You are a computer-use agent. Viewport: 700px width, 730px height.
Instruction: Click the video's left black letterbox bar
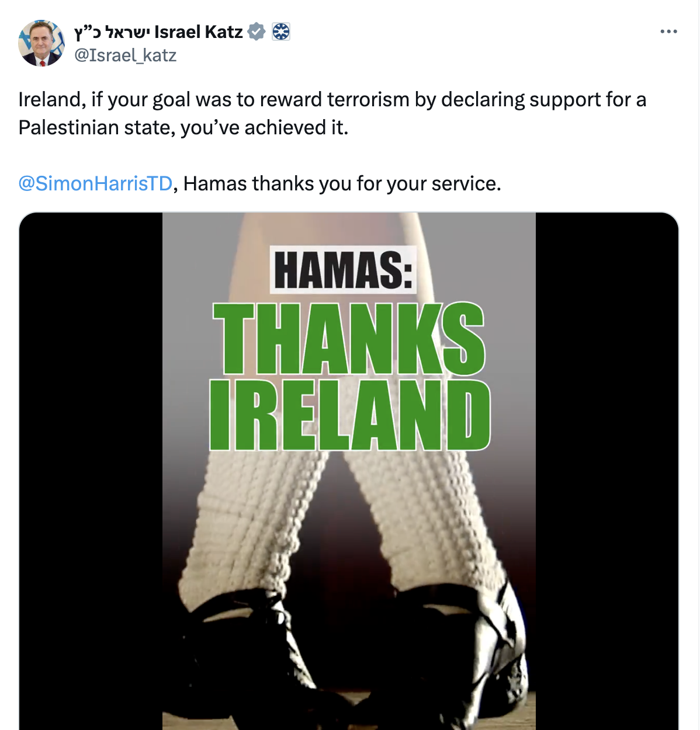91,467
